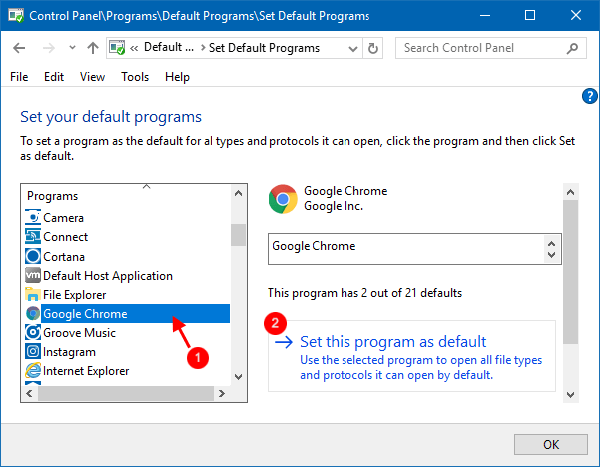Viewport: 600px width, 467px height.
Task: Click description box down arrow
Action: pyautogui.click(x=551, y=255)
